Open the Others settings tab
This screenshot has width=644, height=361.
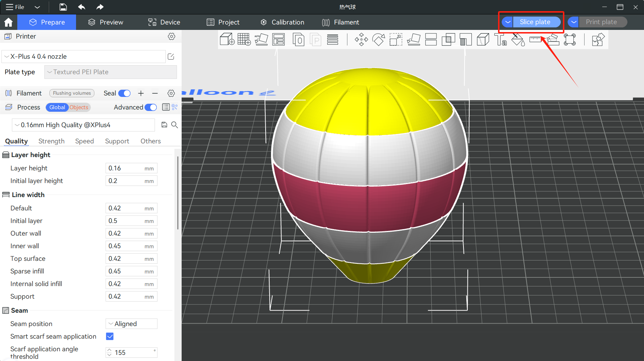click(151, 141)
